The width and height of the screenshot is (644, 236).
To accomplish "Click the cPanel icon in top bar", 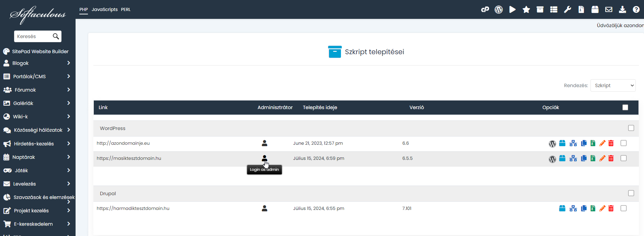I will (x=485, y=10).
